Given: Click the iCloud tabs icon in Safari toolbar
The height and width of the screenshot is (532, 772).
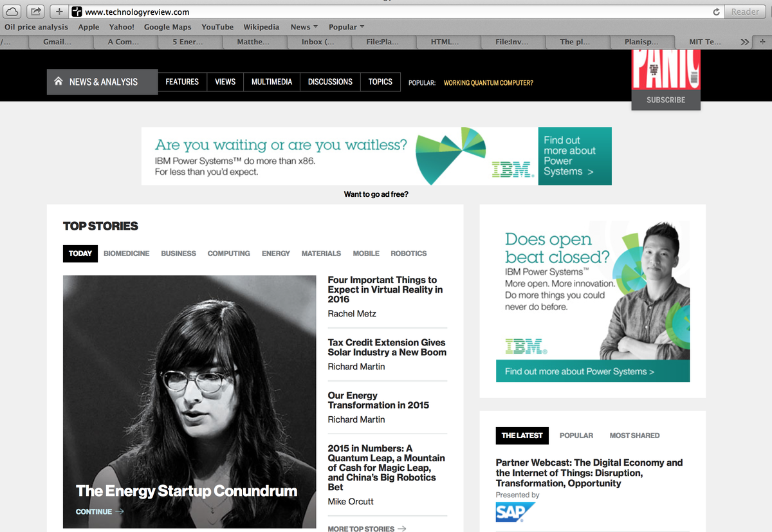Looking at the screenshot, I should [x=13, y=12].
